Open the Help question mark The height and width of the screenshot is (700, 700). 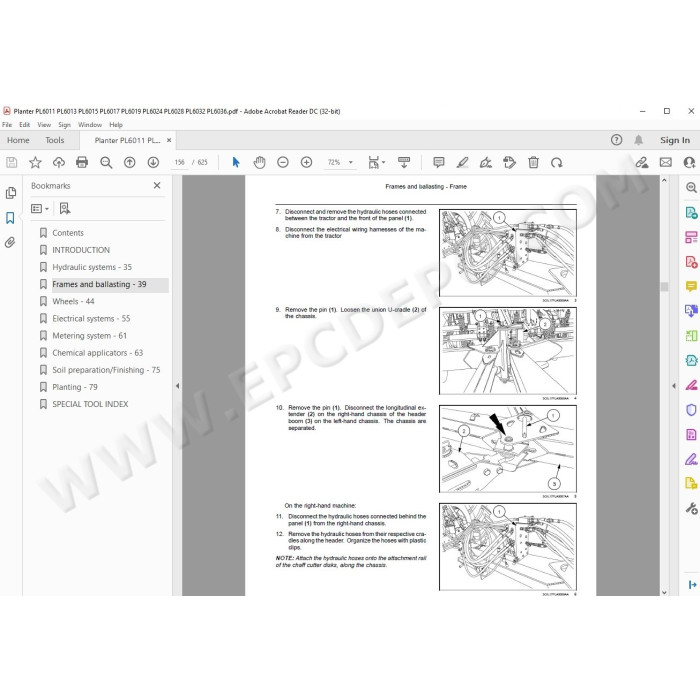(617, 140)
